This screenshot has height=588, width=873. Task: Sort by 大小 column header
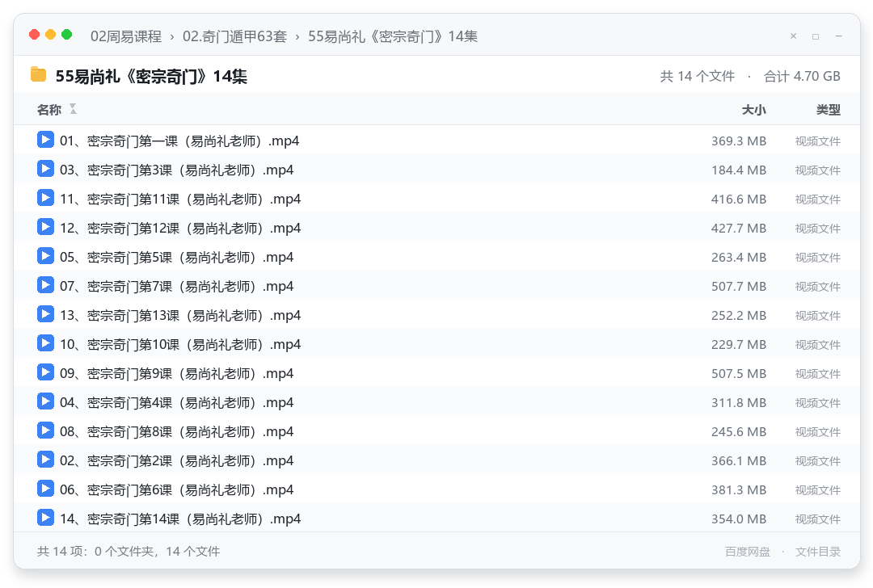point(754,110)
